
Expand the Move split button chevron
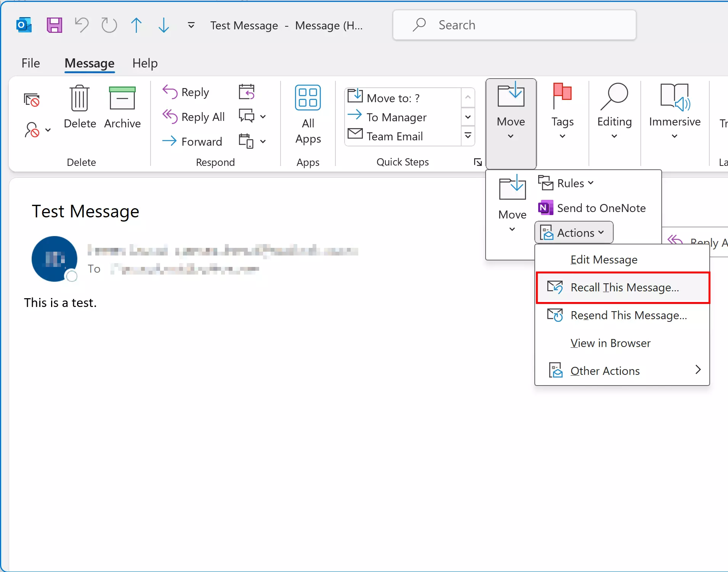pyautogui.click(x=511, y=137)
